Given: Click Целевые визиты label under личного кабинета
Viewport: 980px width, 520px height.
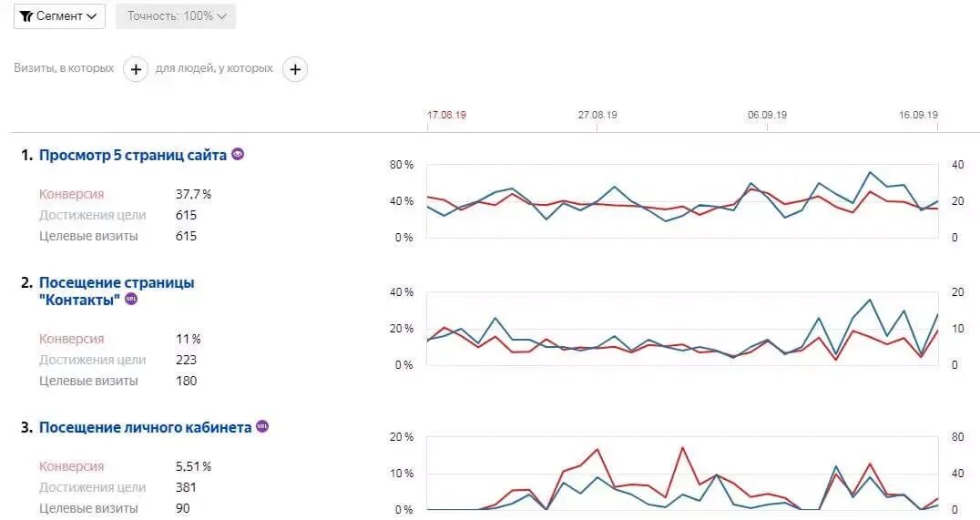Looking at the screenshot, I should [x=88, y=508].
